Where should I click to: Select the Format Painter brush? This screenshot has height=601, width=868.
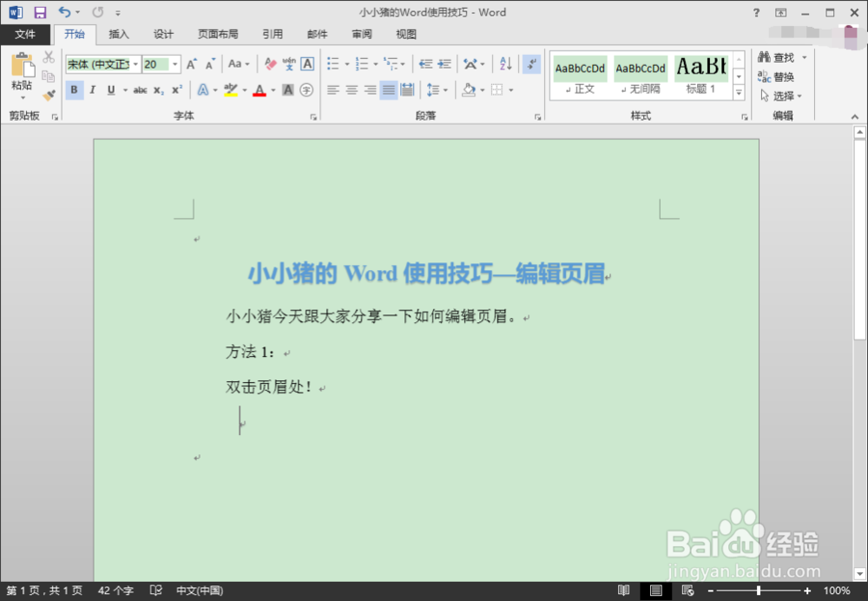coord(49,96)
